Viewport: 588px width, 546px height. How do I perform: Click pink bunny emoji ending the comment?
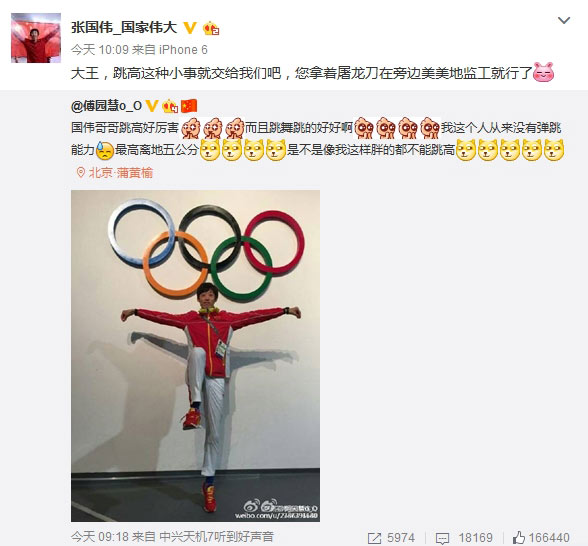tap(544, 72)
